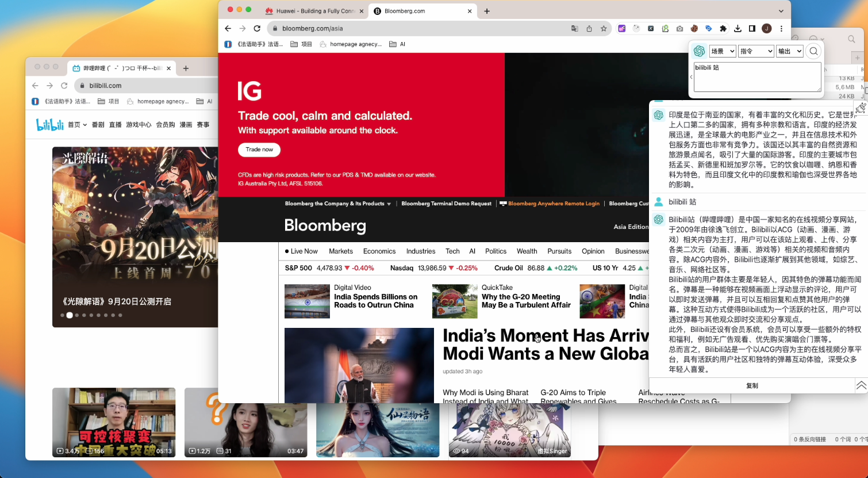The image size is (868, 478).
Task: Focus the ChatGPT prompt textbox containing bilibili 站
Action: click(x=757, y=77)
